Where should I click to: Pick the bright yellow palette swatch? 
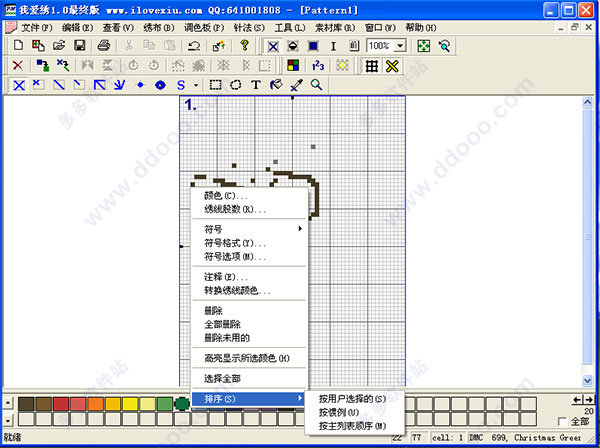pyautogui.click(x=130, y=404)
